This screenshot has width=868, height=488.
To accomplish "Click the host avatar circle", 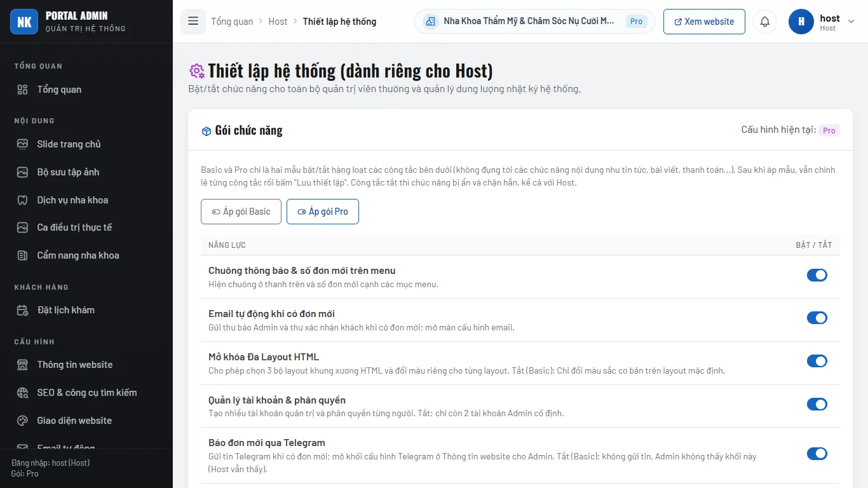I will pos(801,22).
